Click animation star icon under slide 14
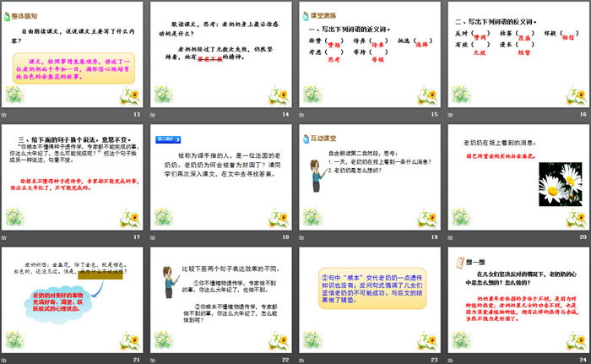591x364 pixels. click(153, 115)
